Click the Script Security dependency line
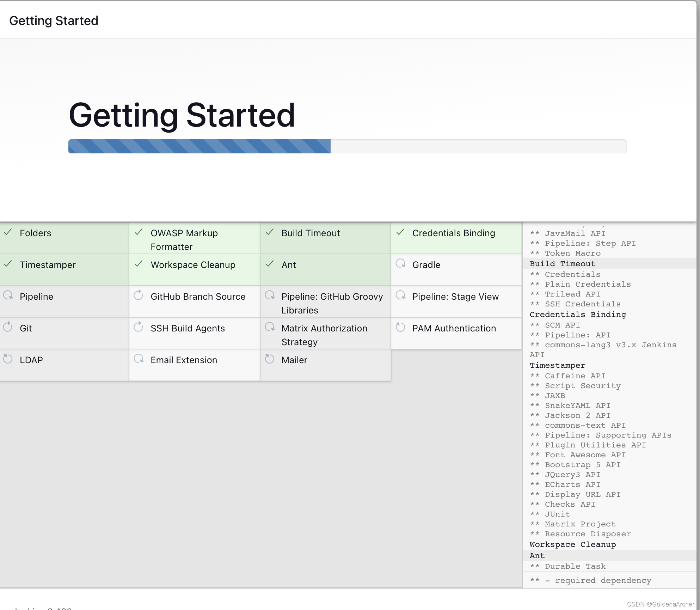Image resolution: width=700 pixels, height=610 pixels. (x=575, y=385)
